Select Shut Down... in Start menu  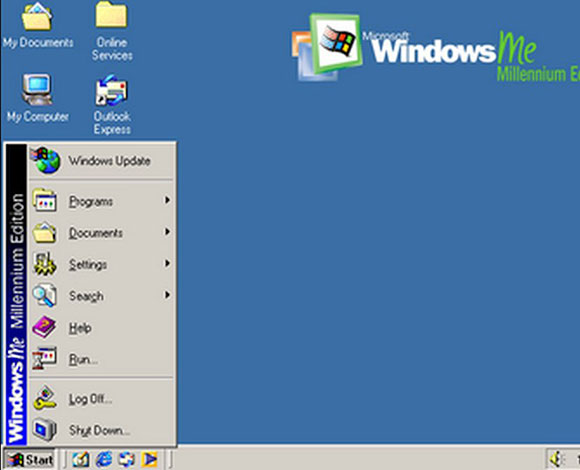click(x=101, y=430)
